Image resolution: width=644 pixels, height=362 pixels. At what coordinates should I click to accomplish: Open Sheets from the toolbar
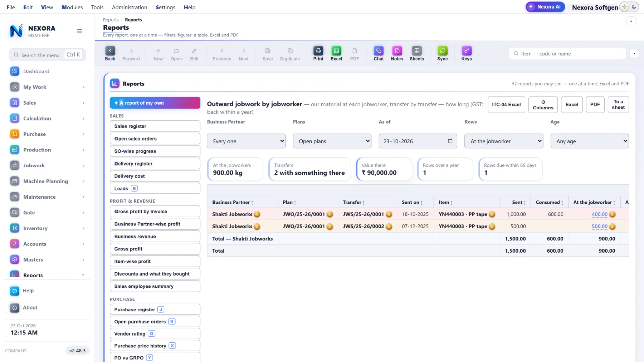point(417,54)
